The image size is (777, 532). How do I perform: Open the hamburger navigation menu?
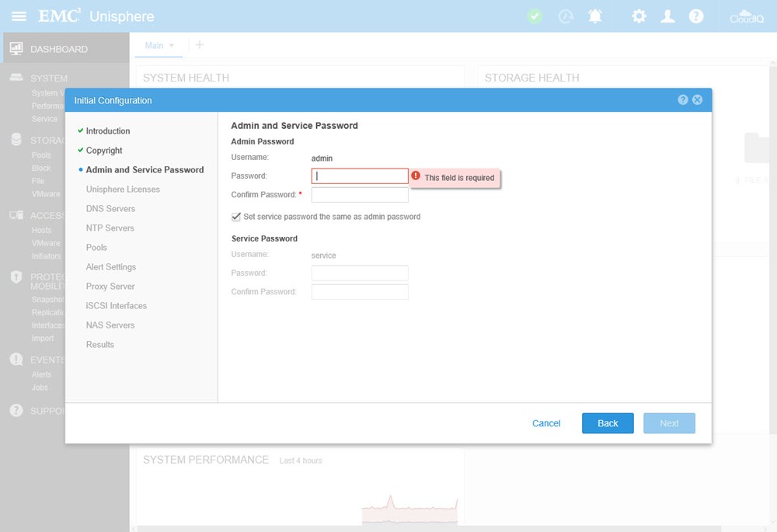click(19, 16)
